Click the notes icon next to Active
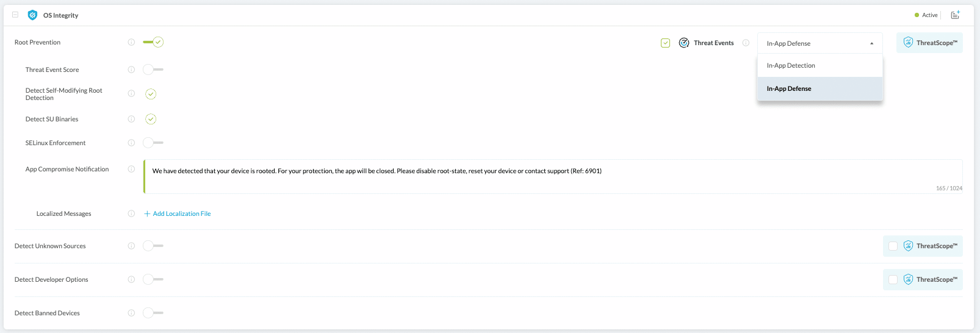 tap(955, 15)
